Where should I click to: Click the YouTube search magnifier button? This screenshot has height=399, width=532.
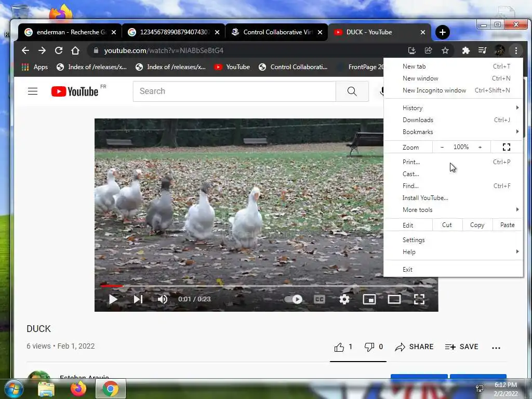click(x=352, y=91)
